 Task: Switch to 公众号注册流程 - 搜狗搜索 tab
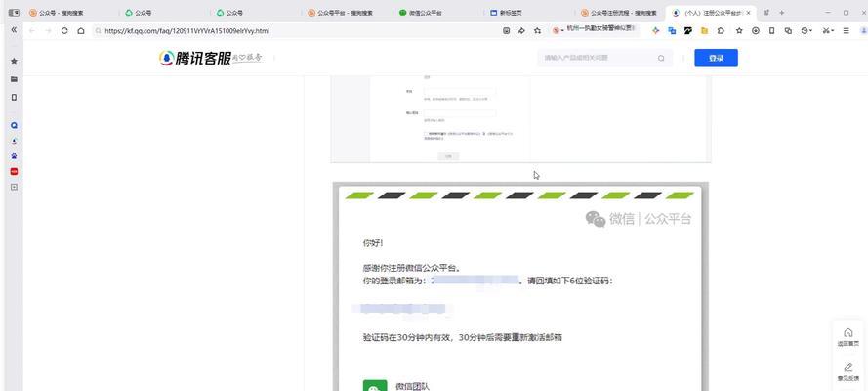[620, 12]
